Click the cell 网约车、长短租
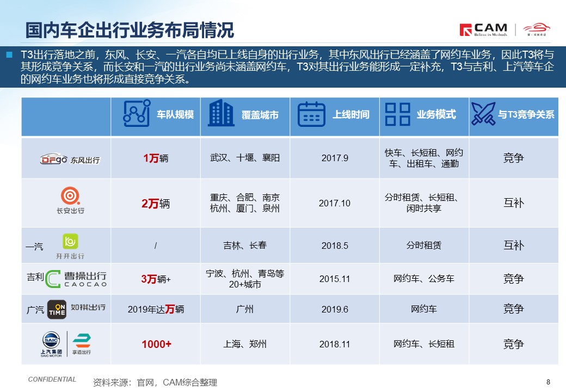Image resolution: width=566 pixels, height=392 pixels. (424, 344)
